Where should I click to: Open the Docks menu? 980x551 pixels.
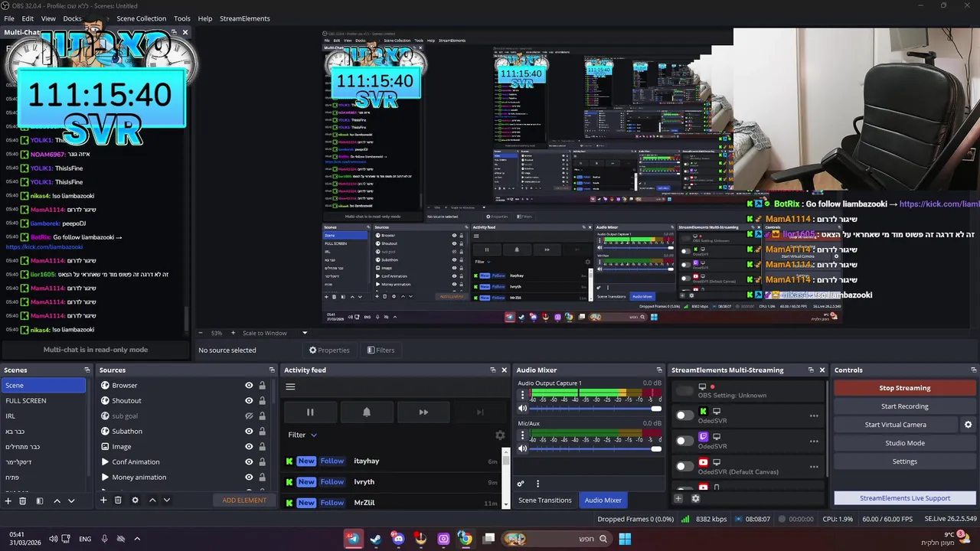pos(72,18)
